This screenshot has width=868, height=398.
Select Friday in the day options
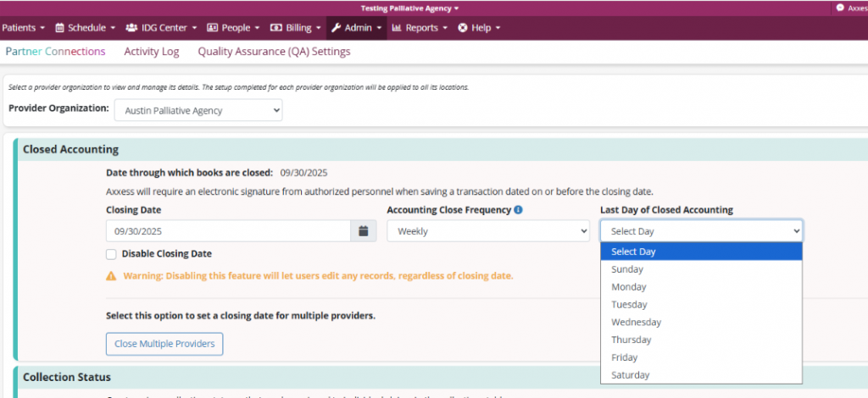(x=625, y=357)
